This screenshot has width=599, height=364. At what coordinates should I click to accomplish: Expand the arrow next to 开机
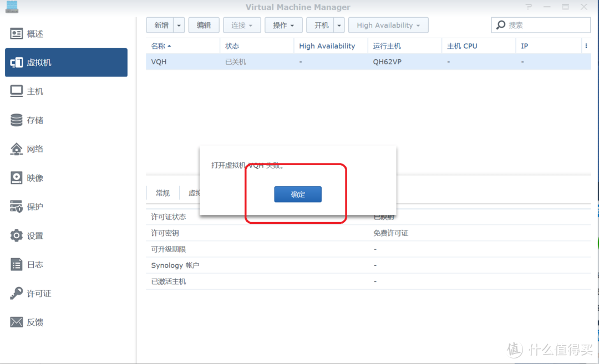[x=339, y=25]
